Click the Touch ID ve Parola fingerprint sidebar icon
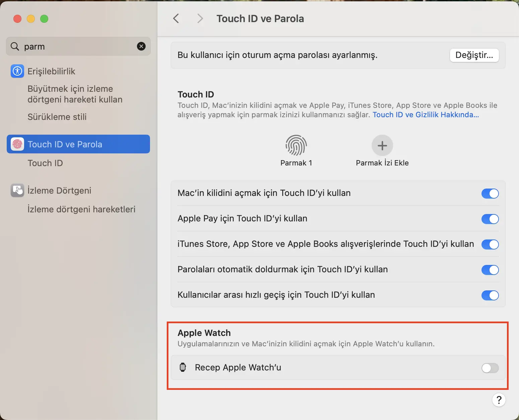This screenshot has height=420, width=519. [17, 144]
